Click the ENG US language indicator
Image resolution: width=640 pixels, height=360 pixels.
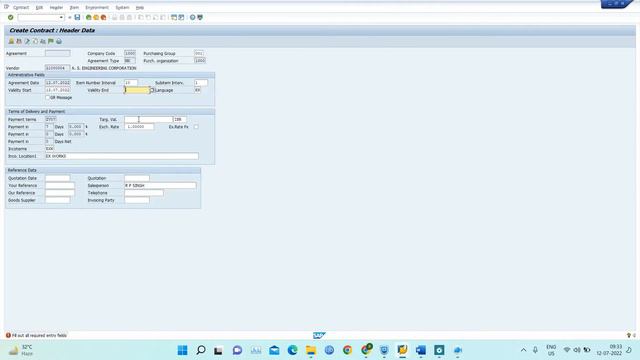point(551,350)
